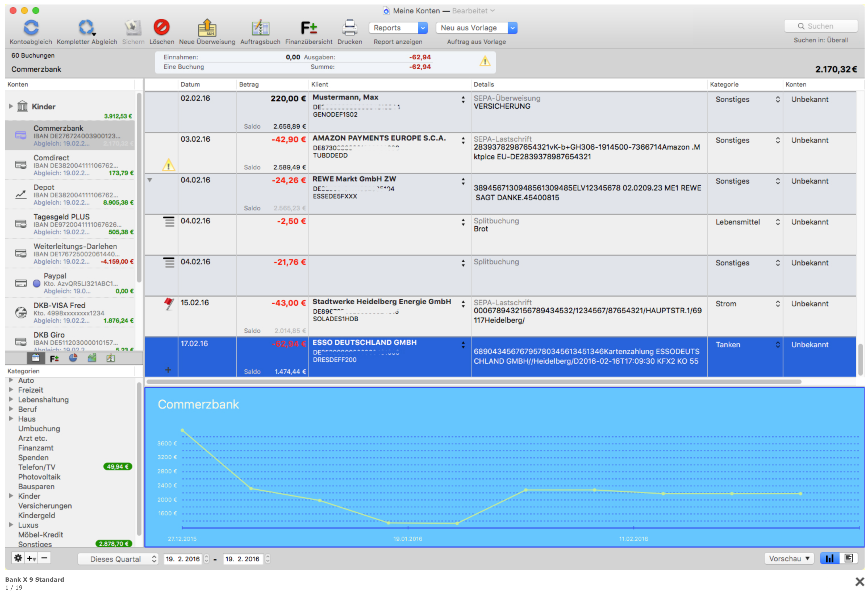
Task: Click the DKB-VISA Fred card icon
Action: [20, 312]
